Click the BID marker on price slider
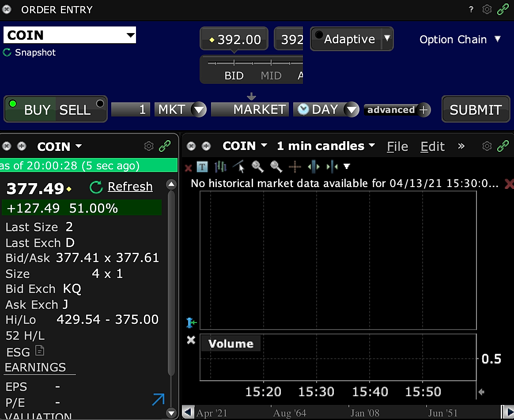This screenshot has height=420, width=514. 234,76
